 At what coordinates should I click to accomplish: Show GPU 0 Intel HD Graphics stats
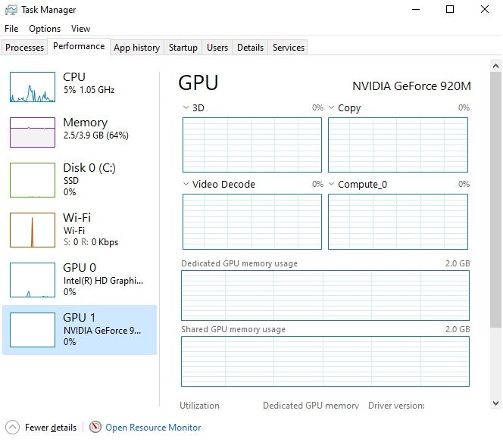tap(80, 280)
